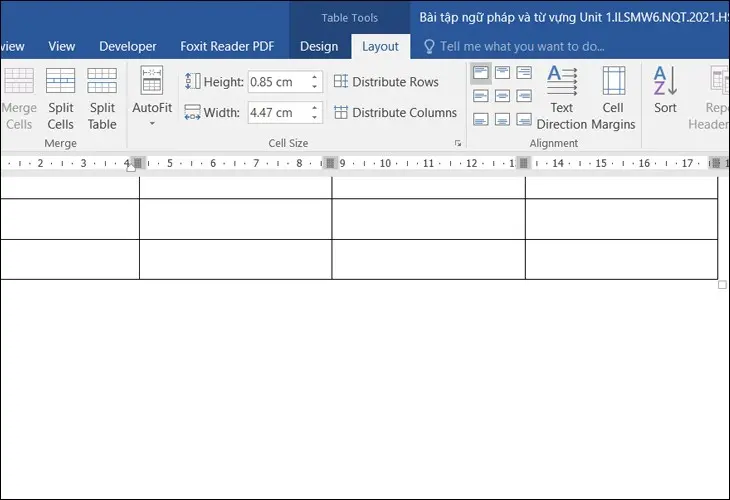Click the table resize handle
The width and height of the screenshot is (730, 500).
coord(722,285)
